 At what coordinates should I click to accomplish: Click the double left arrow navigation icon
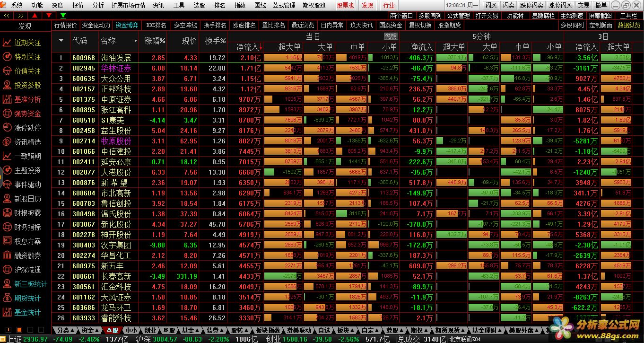pyautogui.click(x=7, y=16)
